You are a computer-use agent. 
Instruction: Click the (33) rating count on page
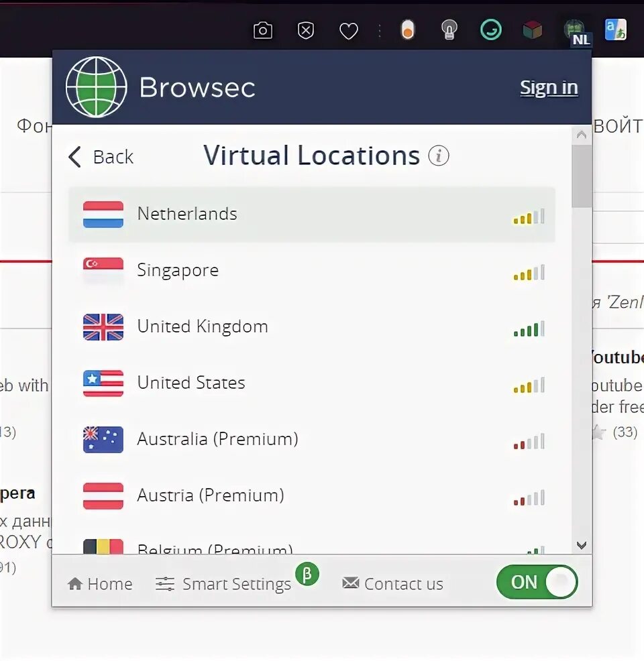pos(625,432)
